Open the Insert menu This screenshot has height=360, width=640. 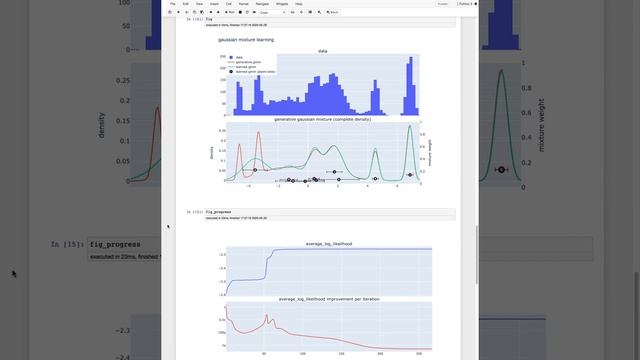click(214, 4)
